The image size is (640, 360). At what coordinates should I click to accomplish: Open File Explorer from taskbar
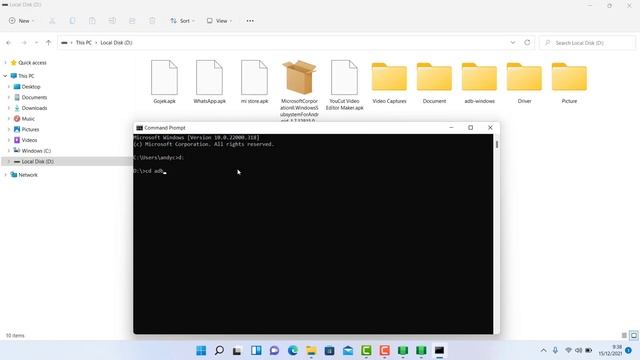click(311, 351)
